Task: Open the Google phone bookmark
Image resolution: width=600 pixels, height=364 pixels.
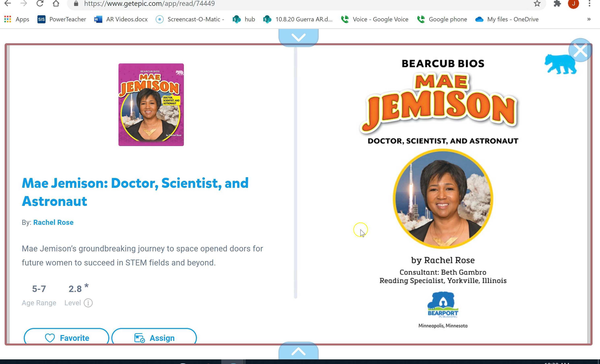Action: click(x=442, y=19)
